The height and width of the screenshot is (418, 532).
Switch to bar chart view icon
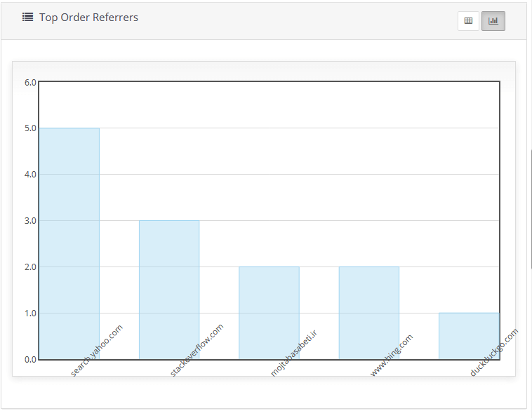493,21
